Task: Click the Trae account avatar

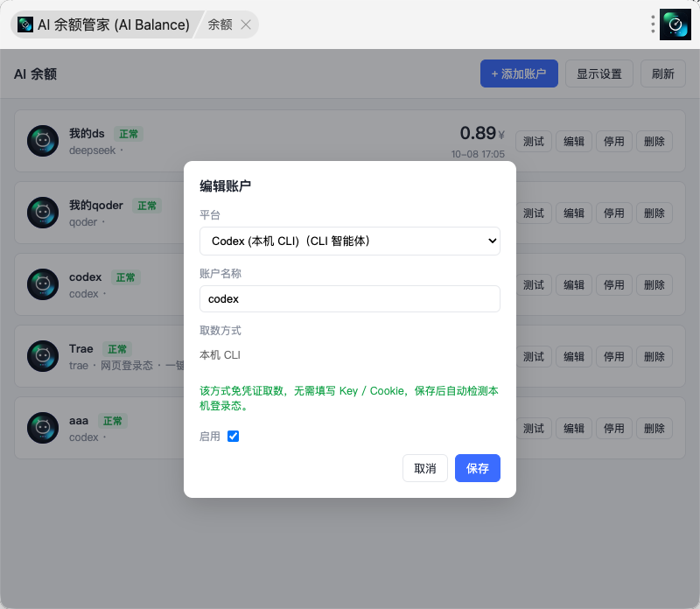Action: pos(43,356)
